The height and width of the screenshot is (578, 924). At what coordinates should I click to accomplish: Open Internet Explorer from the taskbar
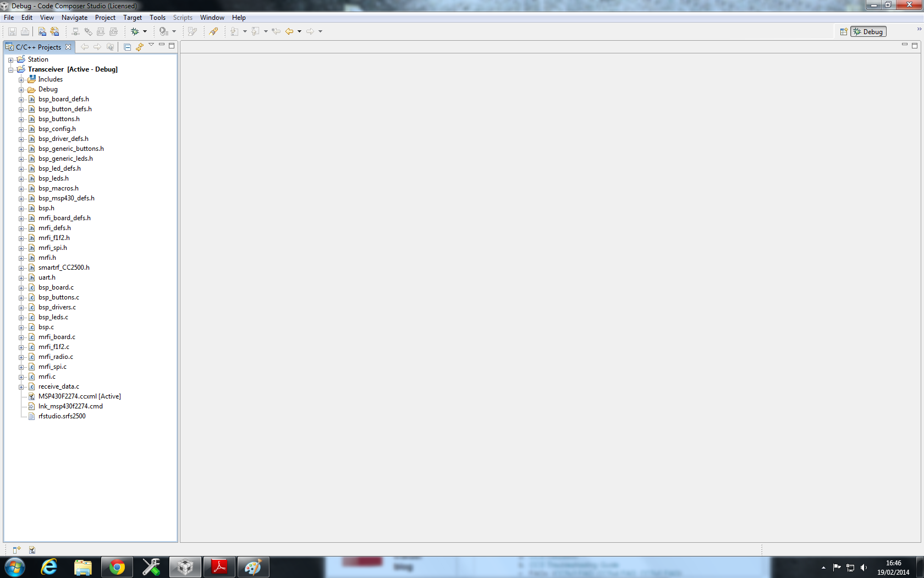click(x=49, y=567)
